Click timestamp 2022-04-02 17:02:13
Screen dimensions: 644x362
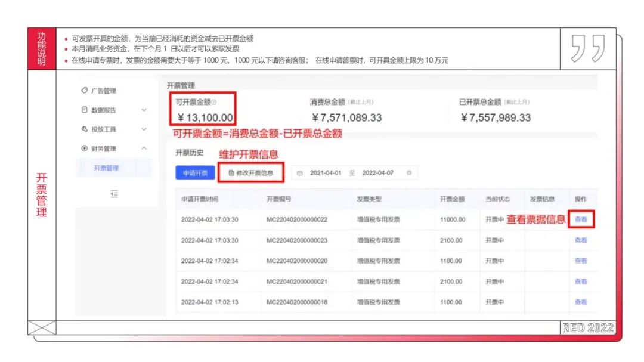tap(209, 302)
